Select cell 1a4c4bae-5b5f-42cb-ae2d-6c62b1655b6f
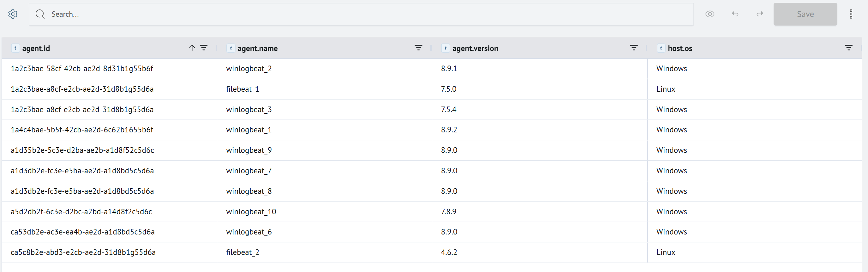 pos(110,130)
